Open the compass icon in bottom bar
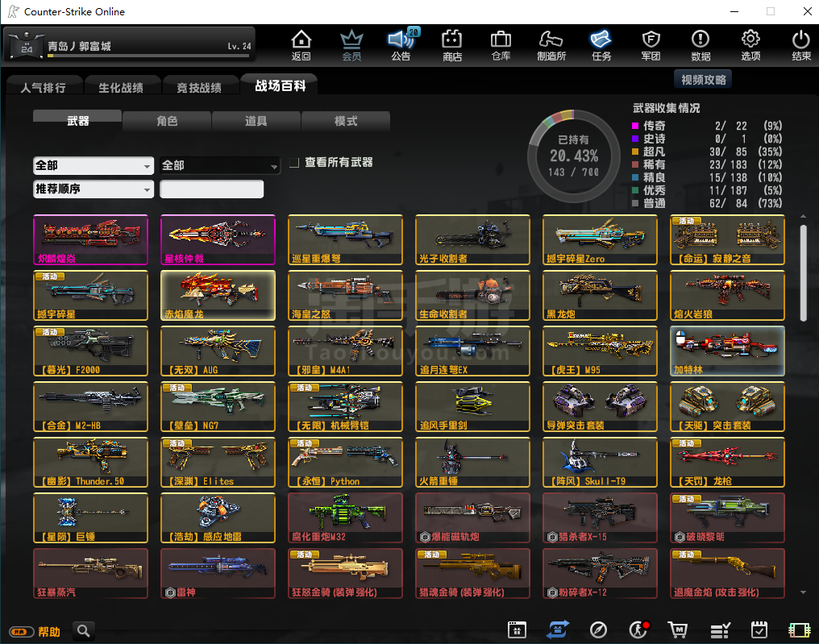 [598, 630]
